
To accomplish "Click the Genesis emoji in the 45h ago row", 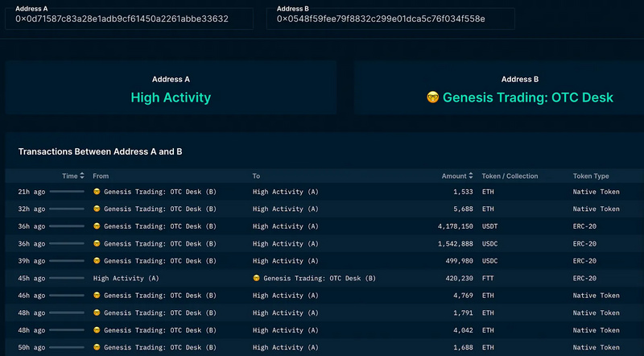I will coord(257,278).
